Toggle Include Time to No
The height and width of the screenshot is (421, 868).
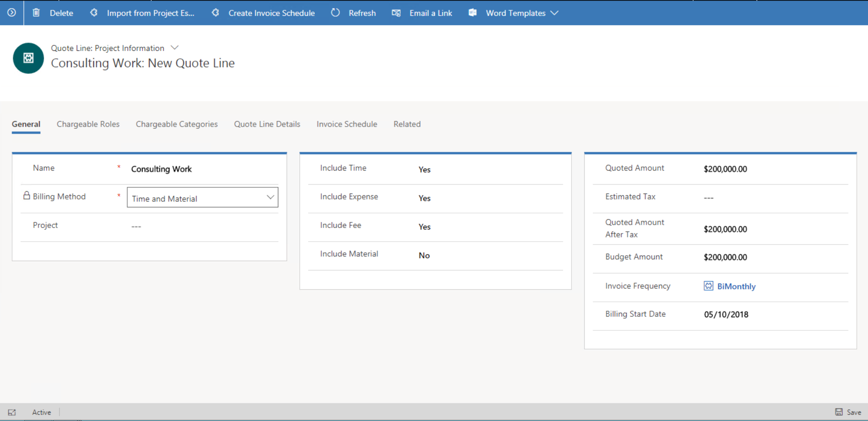pos(424,169)
